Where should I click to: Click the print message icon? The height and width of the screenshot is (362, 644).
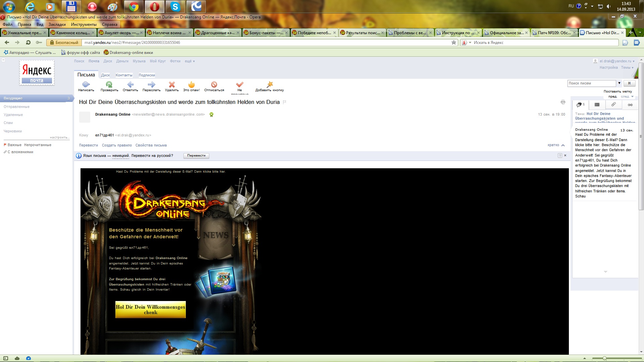(563, 102)
